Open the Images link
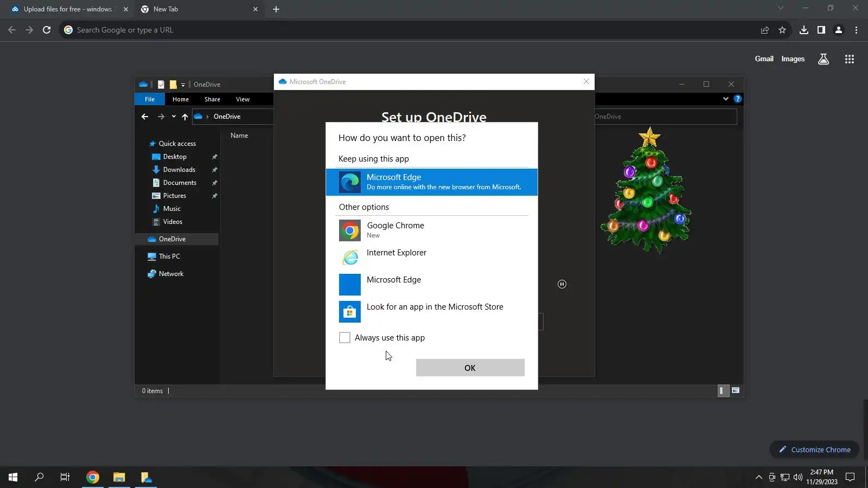The width and height of the screenshot is (868, 488). click(793, 59)
